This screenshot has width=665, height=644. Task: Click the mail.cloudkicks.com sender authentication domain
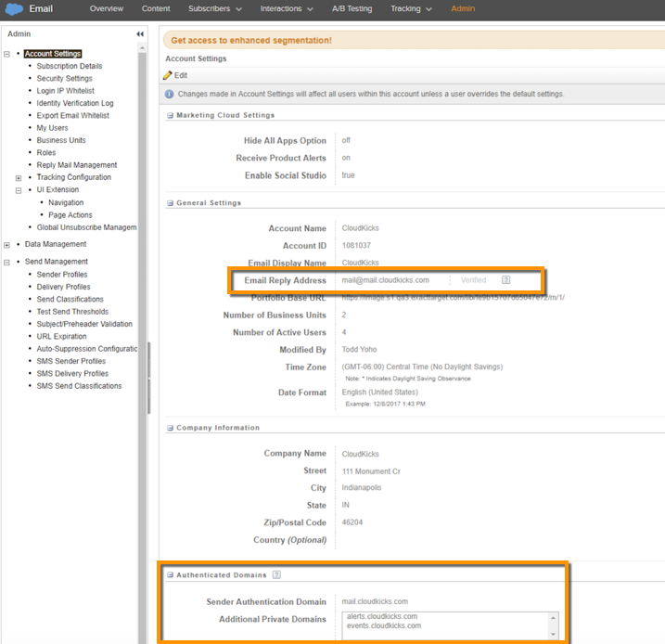(375, 601)
